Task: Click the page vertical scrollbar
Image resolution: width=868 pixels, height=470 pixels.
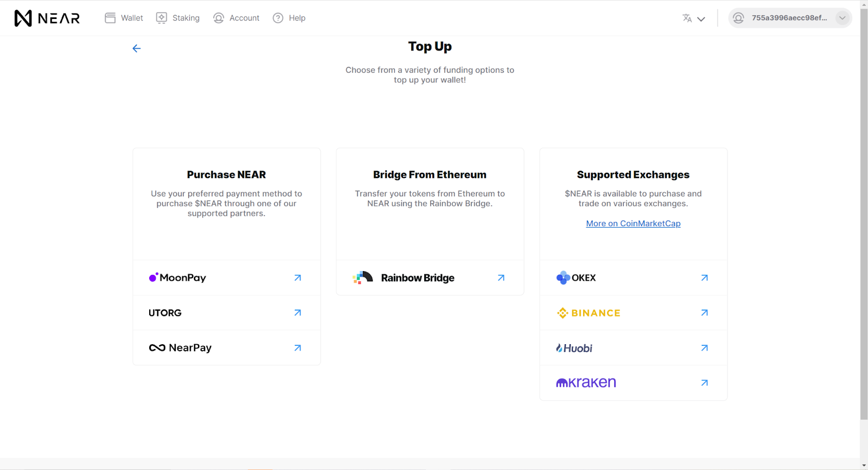Action: click(x=864, y=217)
